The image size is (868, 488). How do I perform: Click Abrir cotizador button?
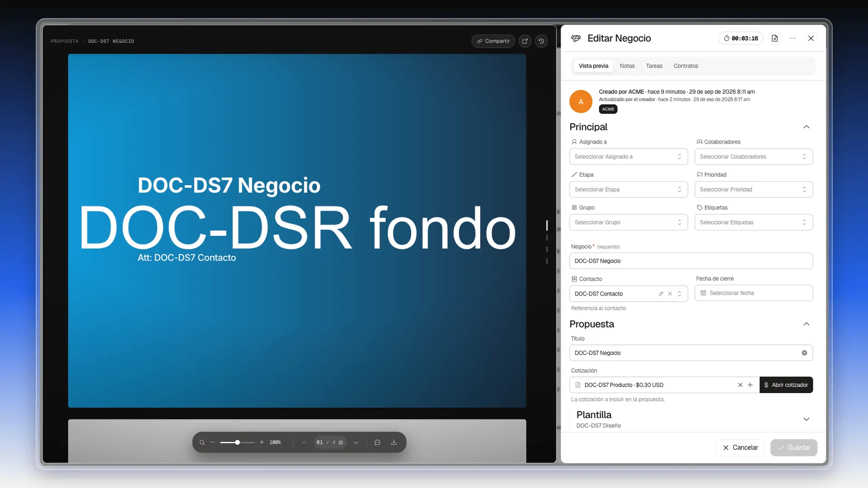(x=786, y=385)
